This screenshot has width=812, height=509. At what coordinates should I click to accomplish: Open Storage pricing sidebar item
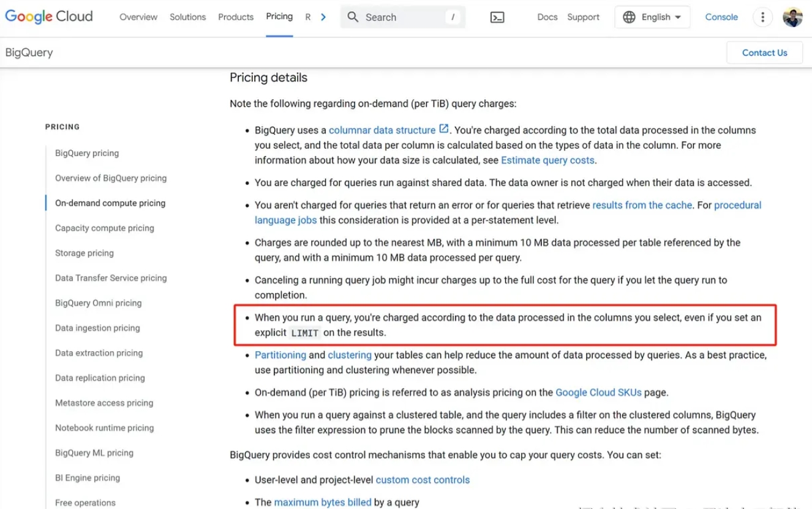(85, 253)
